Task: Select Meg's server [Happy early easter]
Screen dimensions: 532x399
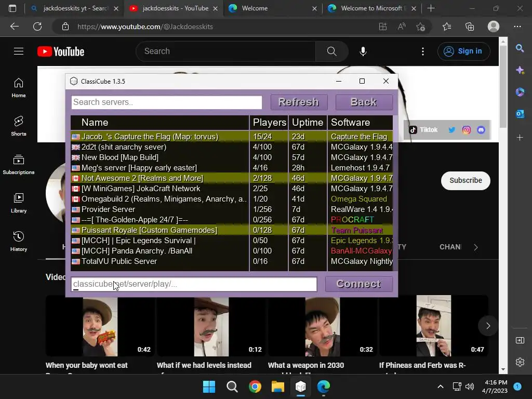Action: click(x=232, y=168)
